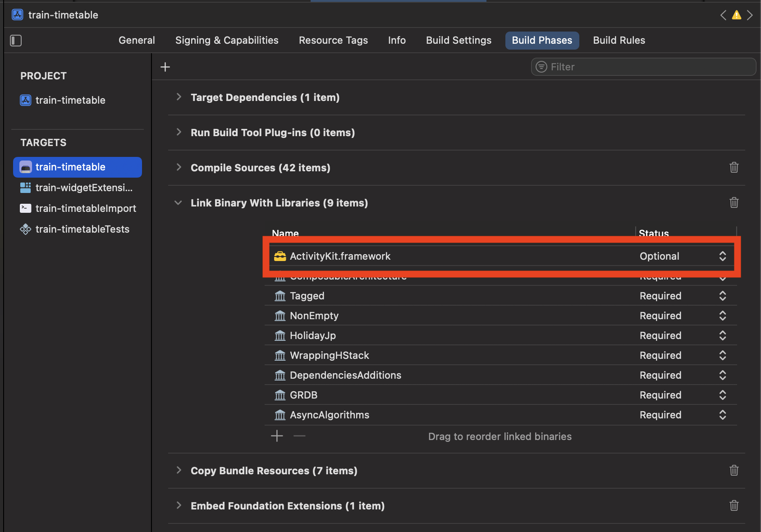Toggle the targets sidebar panel icon
This screenshot has height=532, width=761.
16,41
